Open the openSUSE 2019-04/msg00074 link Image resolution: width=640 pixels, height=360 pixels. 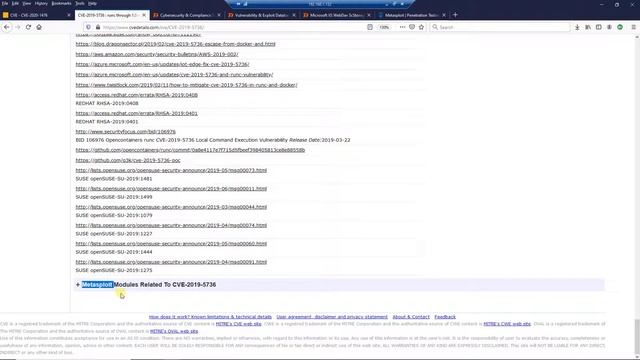[x=171, y=225]
